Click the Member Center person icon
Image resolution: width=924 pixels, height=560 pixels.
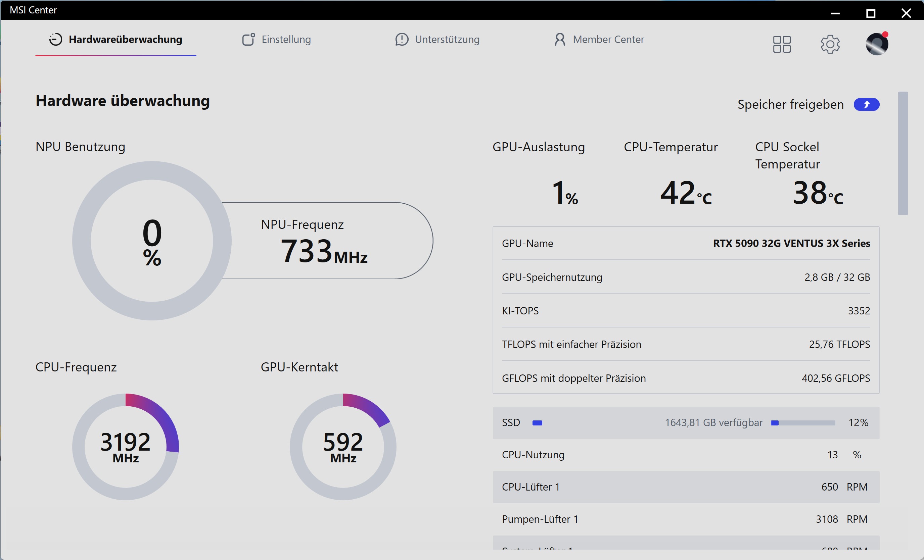(x=560, y=39)
